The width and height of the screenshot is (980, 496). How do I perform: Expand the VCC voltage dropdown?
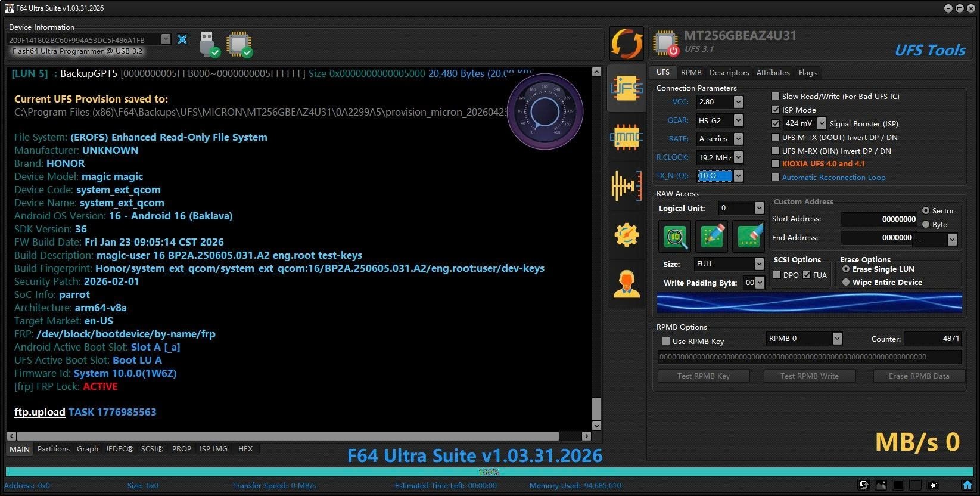click(x=738, y=102)
